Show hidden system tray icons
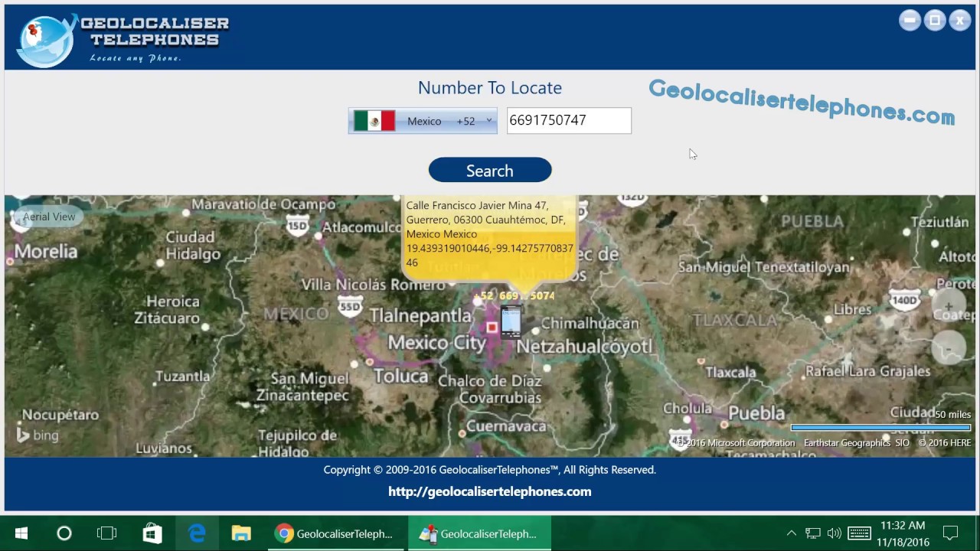 coord(792,533)
